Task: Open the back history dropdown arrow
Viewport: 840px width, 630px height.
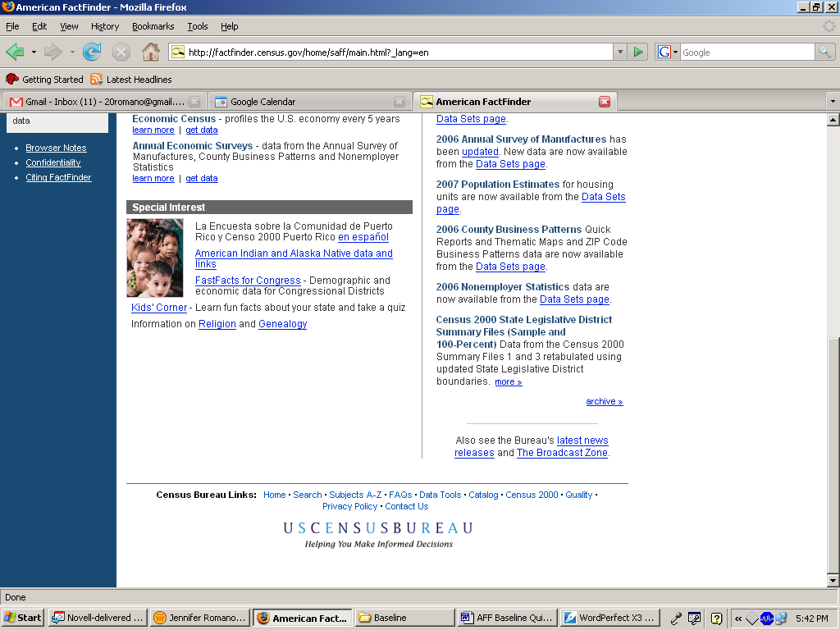Action: pos(34,52)
